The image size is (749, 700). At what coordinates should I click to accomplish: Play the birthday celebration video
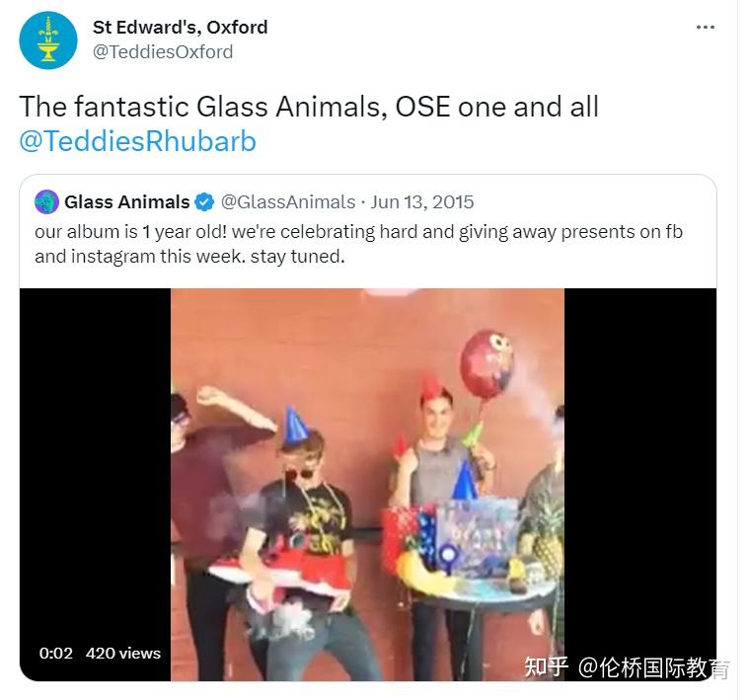[367, 484]
